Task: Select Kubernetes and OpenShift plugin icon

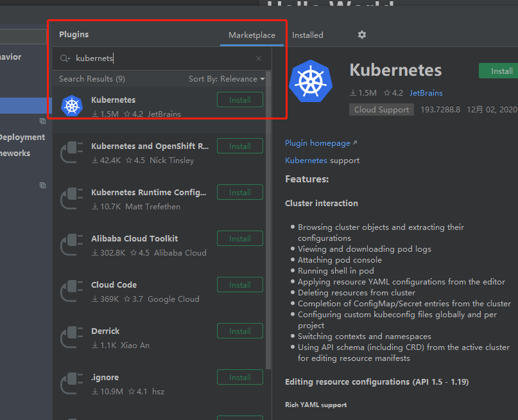Action: [72, 152]
